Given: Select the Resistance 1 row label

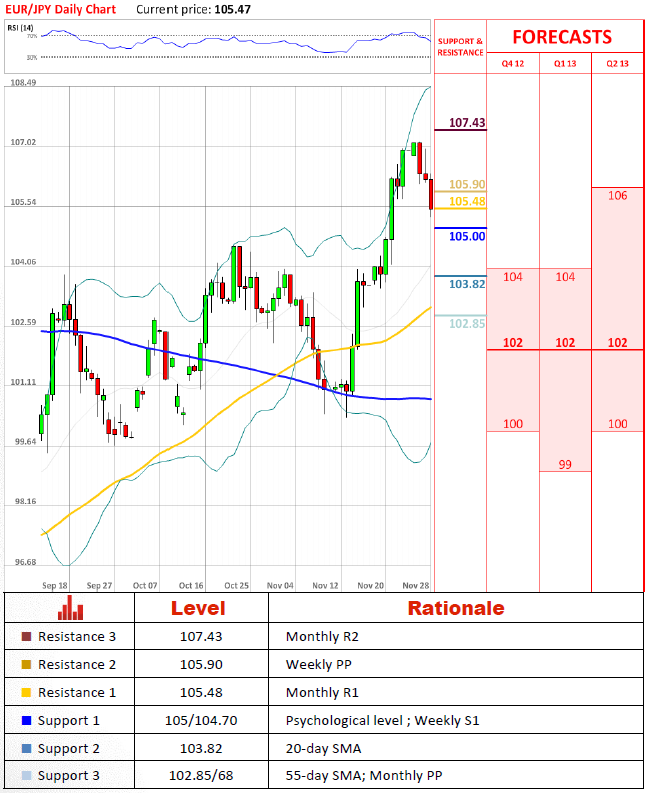Looking at the screenshot, I should tap(77, 692).
